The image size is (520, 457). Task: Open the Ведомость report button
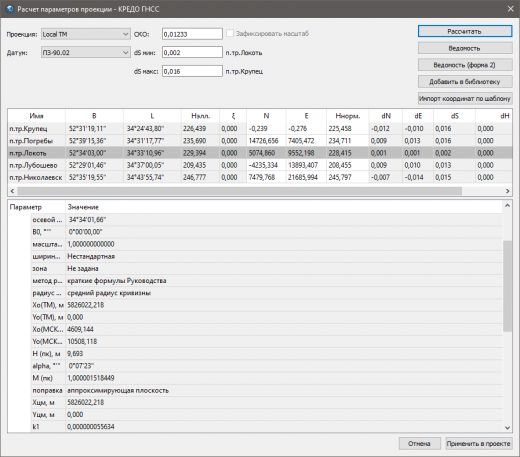(465, 48)
